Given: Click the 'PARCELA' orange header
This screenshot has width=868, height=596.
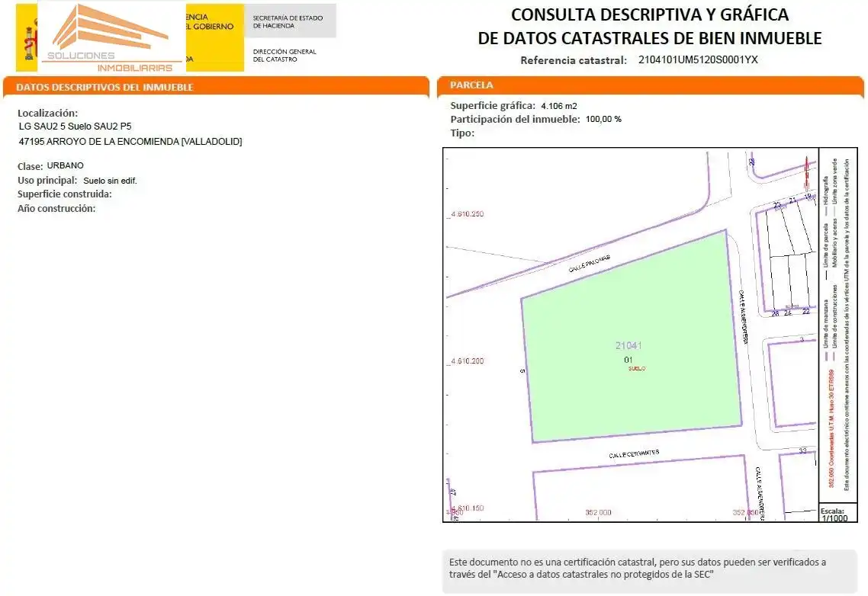Looking at the screenshot, I should [x=471, y=85].
